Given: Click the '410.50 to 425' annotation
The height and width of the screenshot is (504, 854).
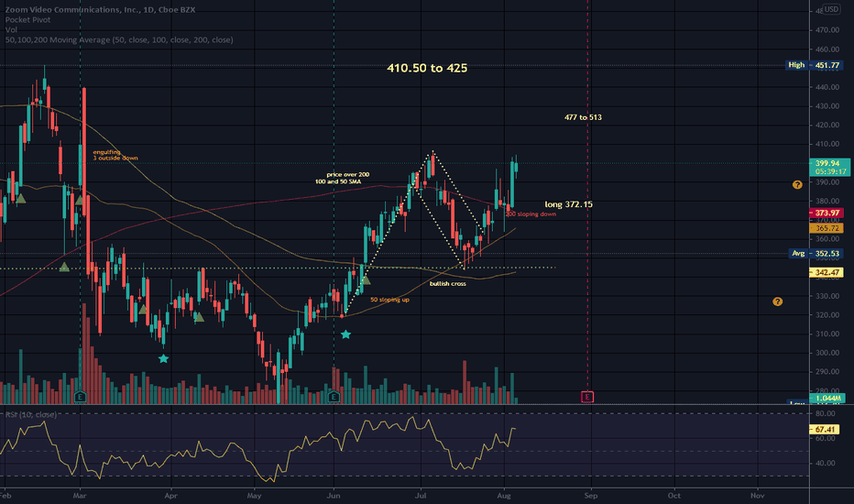Looking at the screenshot, I should (427, 68).
